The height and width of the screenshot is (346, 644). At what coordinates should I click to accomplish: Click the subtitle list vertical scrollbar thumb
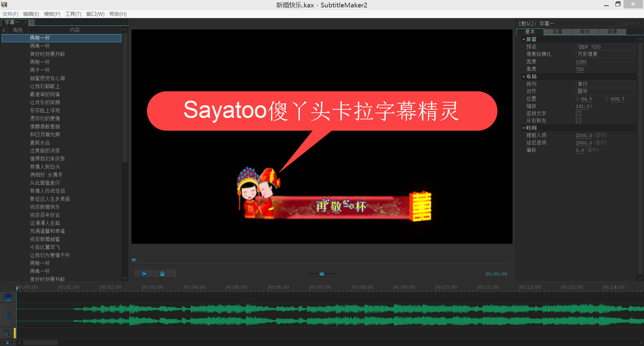click(x=125, y=98)
